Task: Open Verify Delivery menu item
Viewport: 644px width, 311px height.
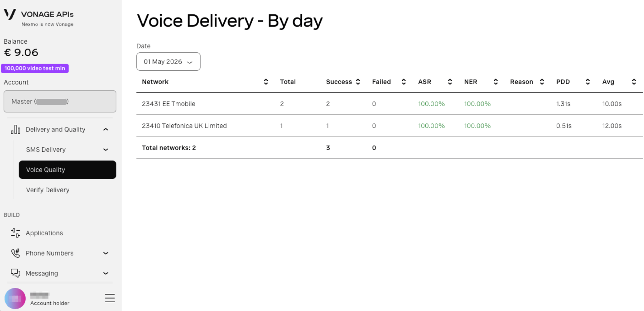Action: [x=48, y=190]
